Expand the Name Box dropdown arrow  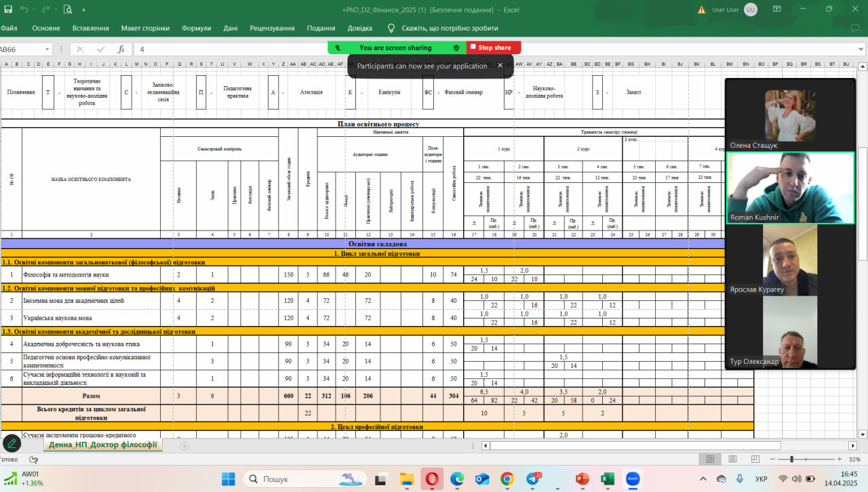[47, 49]
